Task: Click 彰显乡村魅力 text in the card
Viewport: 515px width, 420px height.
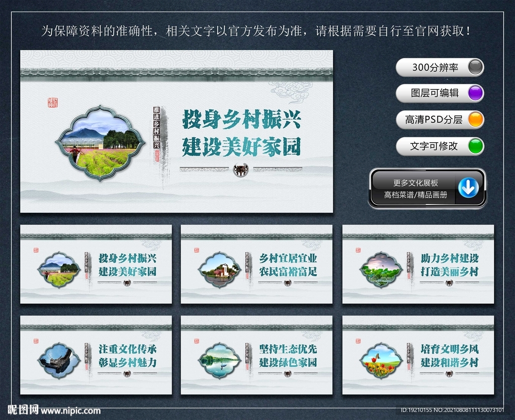Action: [127, 363]
